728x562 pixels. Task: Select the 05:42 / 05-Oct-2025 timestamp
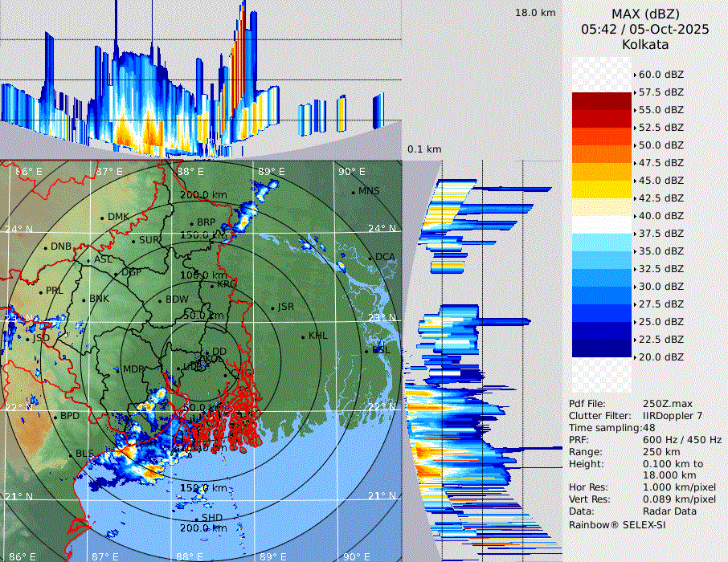[645, 29]
